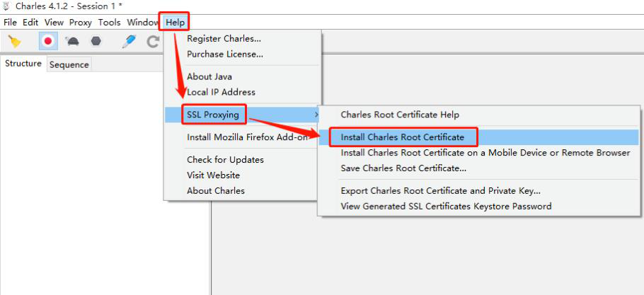Choose Export Charles Root Certificate and Private Key...
Screen dimensions: 644x295
click(479, 191)
